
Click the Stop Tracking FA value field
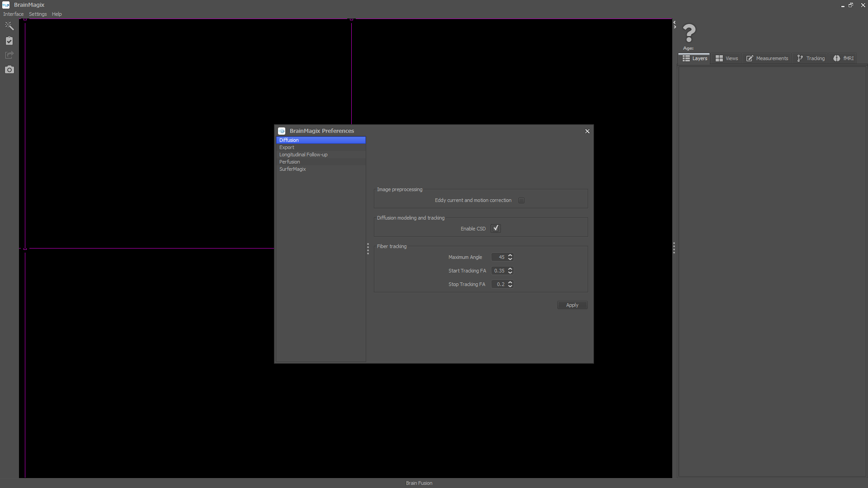point(499,284)
